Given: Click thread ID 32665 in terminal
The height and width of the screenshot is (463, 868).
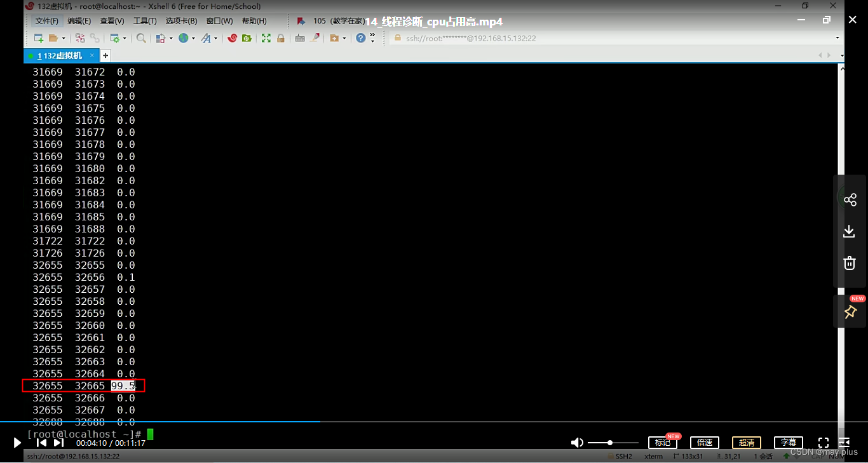Looking at the screenshot, I should click(90, 386).
